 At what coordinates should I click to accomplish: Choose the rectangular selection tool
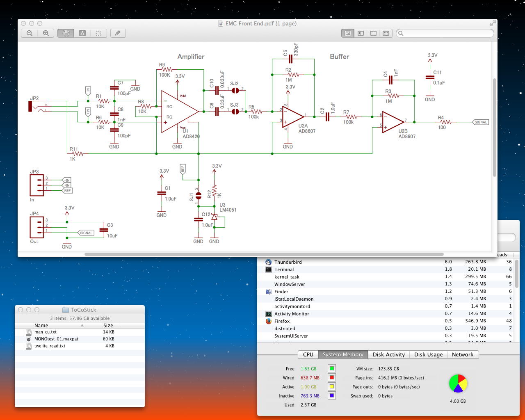tap(99, 33)
